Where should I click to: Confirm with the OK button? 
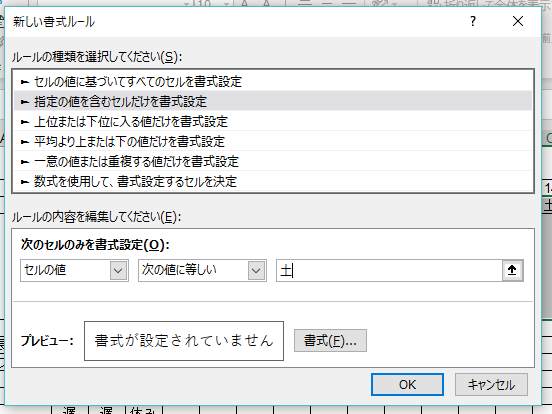tap(407, 384)
